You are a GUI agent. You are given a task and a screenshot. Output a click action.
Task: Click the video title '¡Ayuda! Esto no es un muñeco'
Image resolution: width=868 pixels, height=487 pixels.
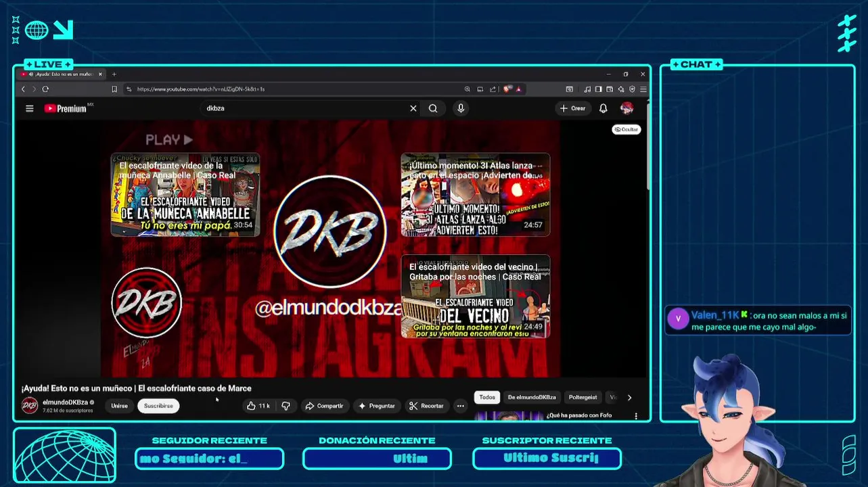coord(136,388)
